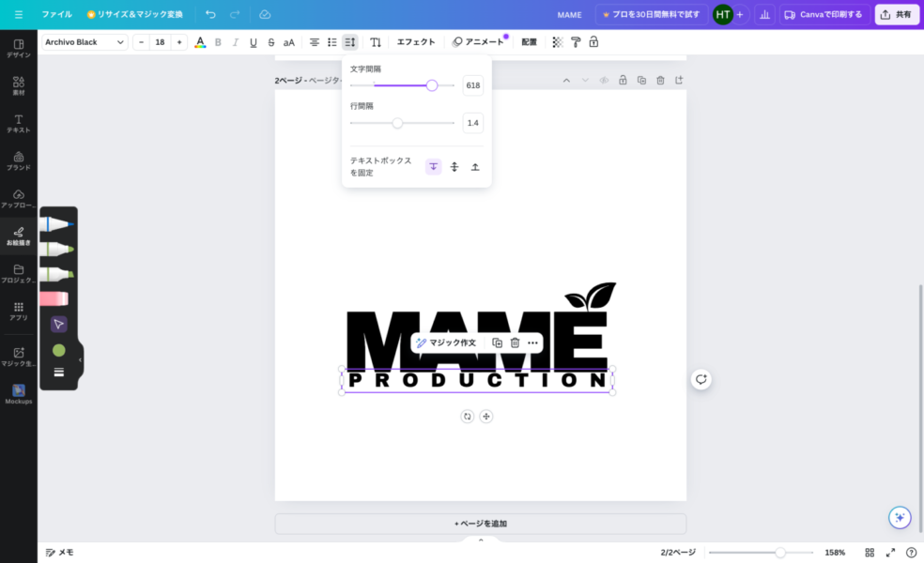Open the aA letter case option

tap(289, 42)
